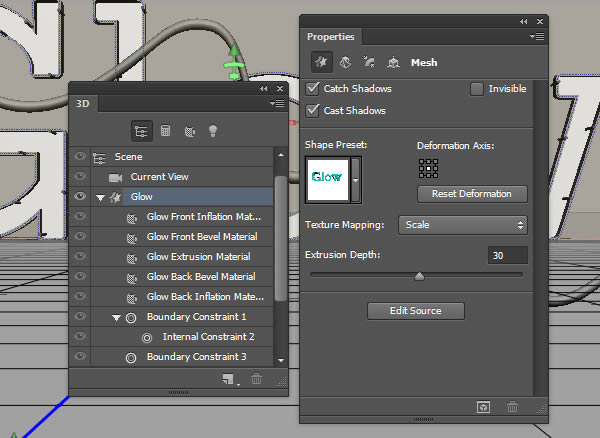Open the Shape Preset dropdown arrow
The image size is (600, 438).
[355, 180]
